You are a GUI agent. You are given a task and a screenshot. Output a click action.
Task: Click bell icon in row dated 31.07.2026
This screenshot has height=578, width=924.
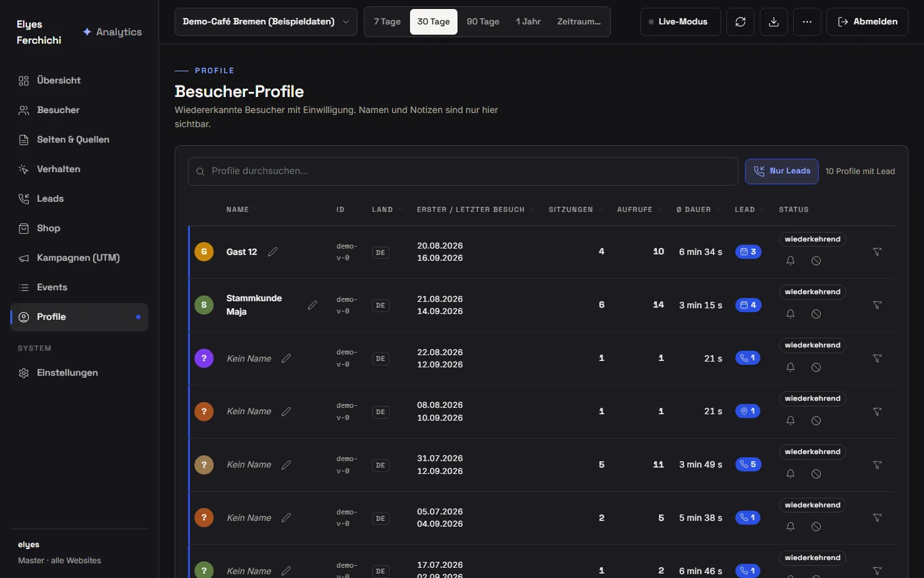tap(791, 474)
